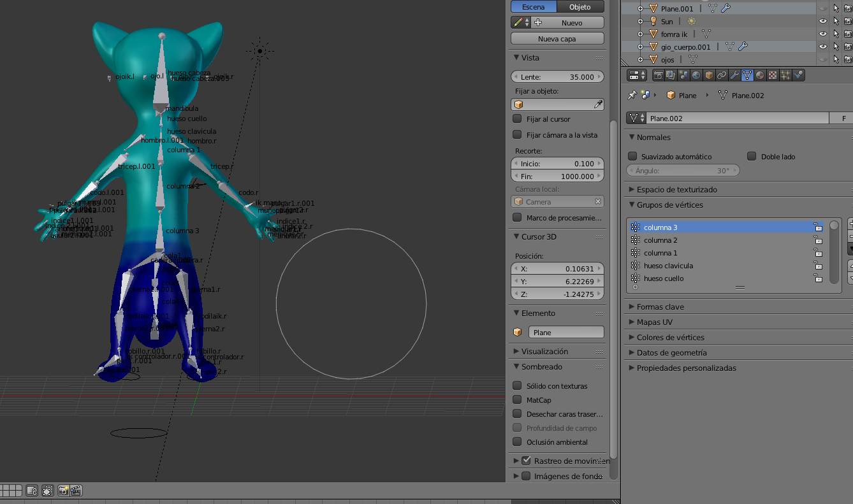Open the Material properties tab (sphere icon)
853x504 pixels.
(x=760, y=75)
